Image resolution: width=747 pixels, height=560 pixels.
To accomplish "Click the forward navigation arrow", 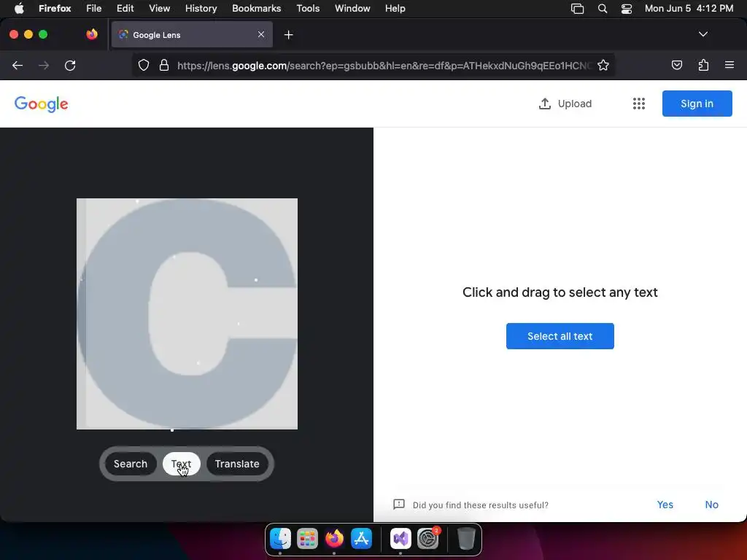I will point(44,65).
